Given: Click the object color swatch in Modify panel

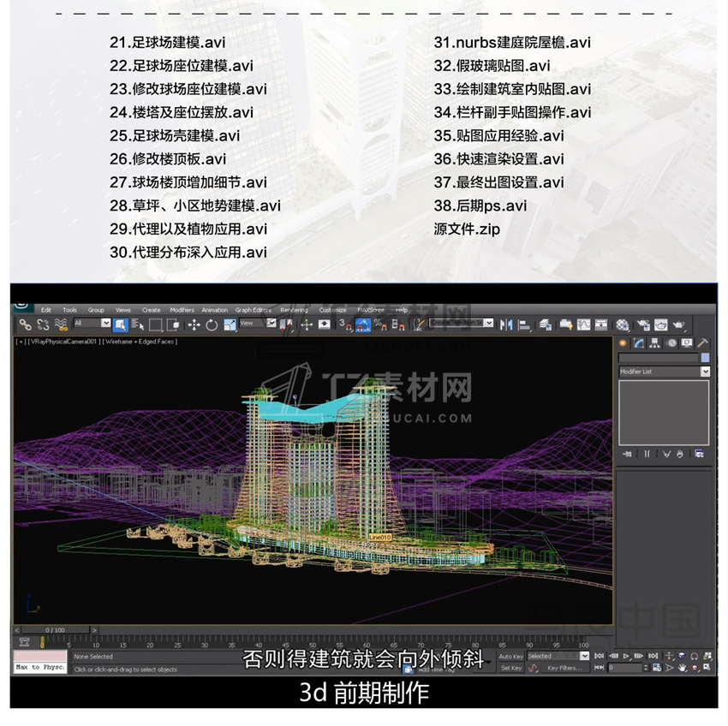Looking at the screenshot, I should click(x=705, y=357).
